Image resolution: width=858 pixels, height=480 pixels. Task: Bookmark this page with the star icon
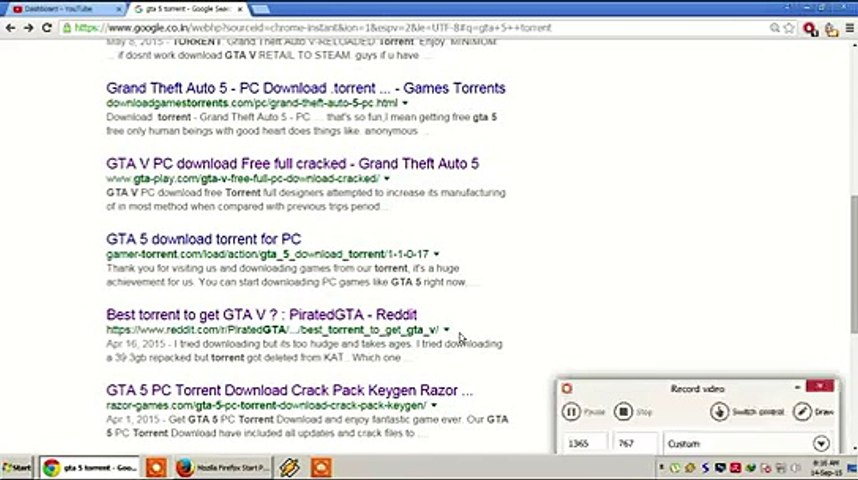tap(789, 28)
